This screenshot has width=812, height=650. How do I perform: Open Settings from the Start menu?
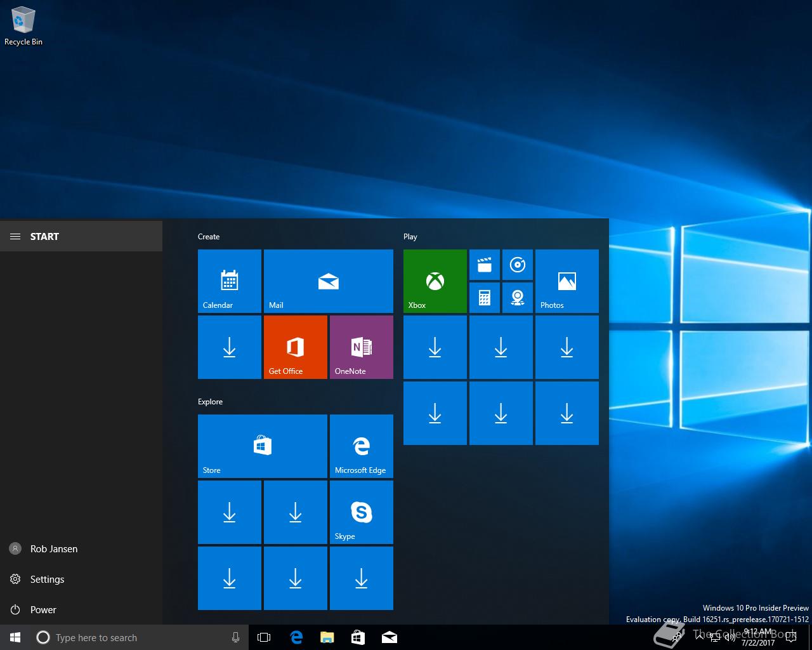(x=81, y=580)
